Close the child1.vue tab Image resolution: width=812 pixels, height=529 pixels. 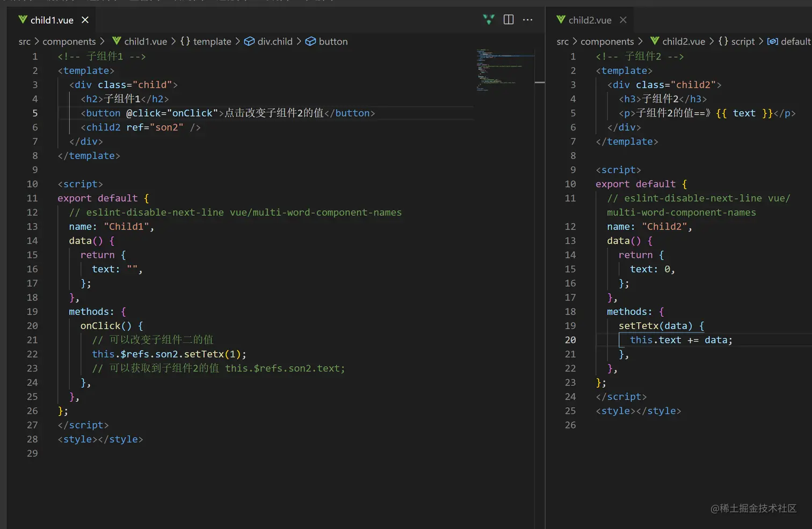(85, 20)
